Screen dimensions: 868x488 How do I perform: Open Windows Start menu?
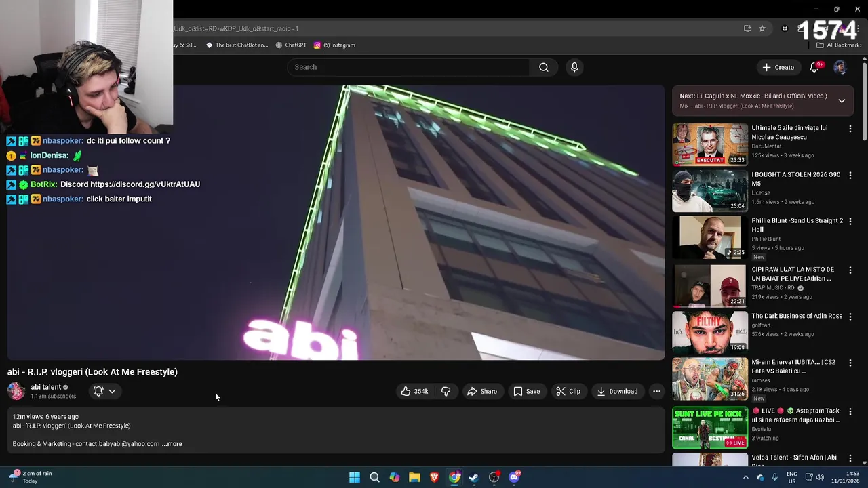tap(355, 477)
